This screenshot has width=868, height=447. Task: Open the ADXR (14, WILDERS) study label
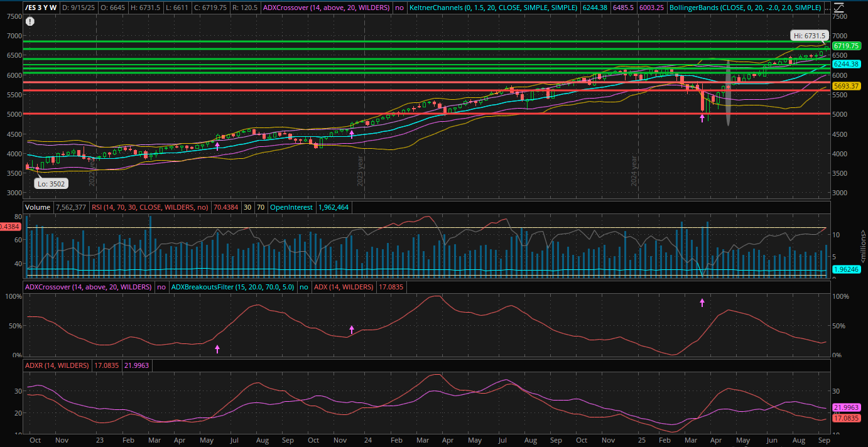click(57, 365)
